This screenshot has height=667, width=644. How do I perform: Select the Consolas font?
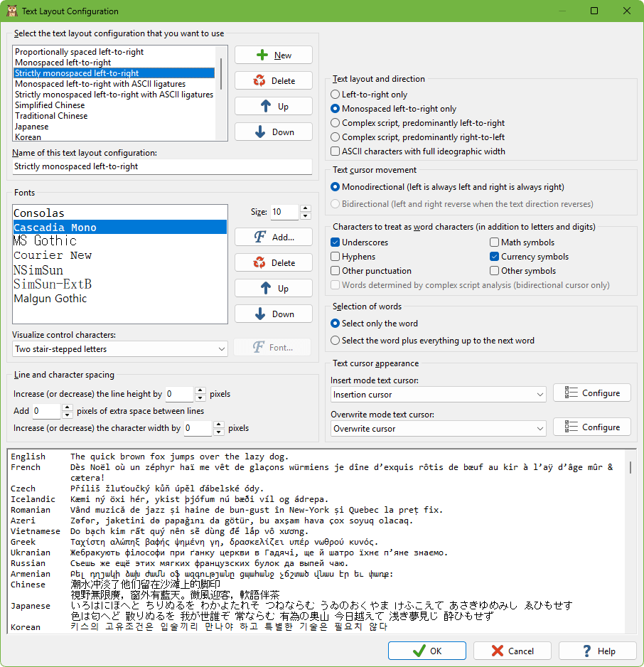pos(120,213)
